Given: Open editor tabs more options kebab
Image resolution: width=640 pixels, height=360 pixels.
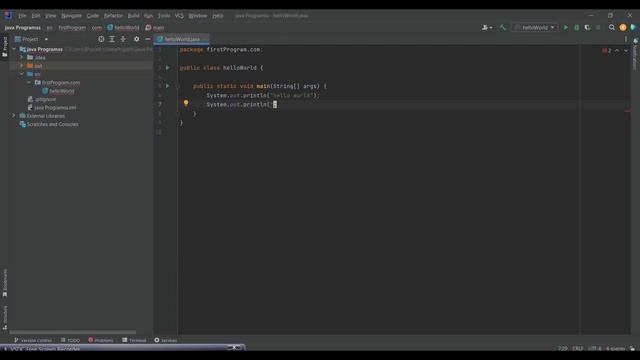Looking at the screenshot, I should (x=626, y=39).
